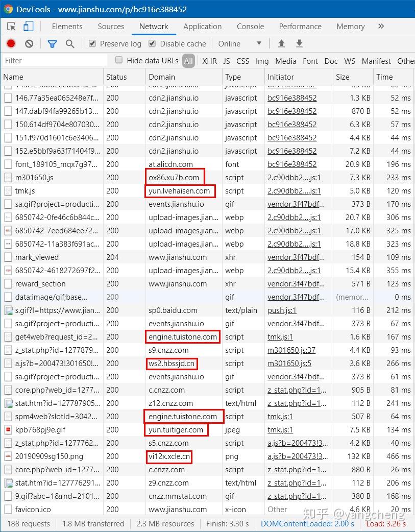Viewport: 415px width, 532px height.
Task: Filter requests by Font
Action: coord(310,61)
